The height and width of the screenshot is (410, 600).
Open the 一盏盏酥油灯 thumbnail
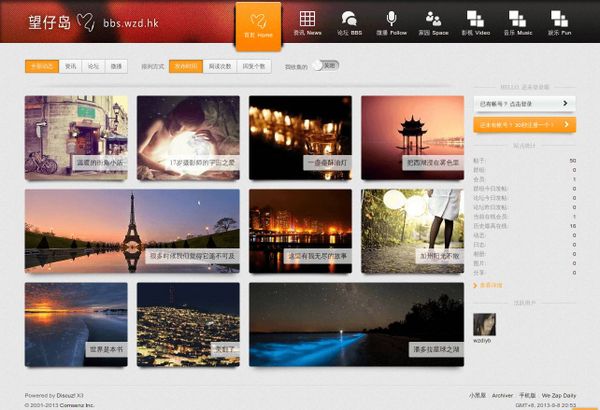(x=300, y=138)
